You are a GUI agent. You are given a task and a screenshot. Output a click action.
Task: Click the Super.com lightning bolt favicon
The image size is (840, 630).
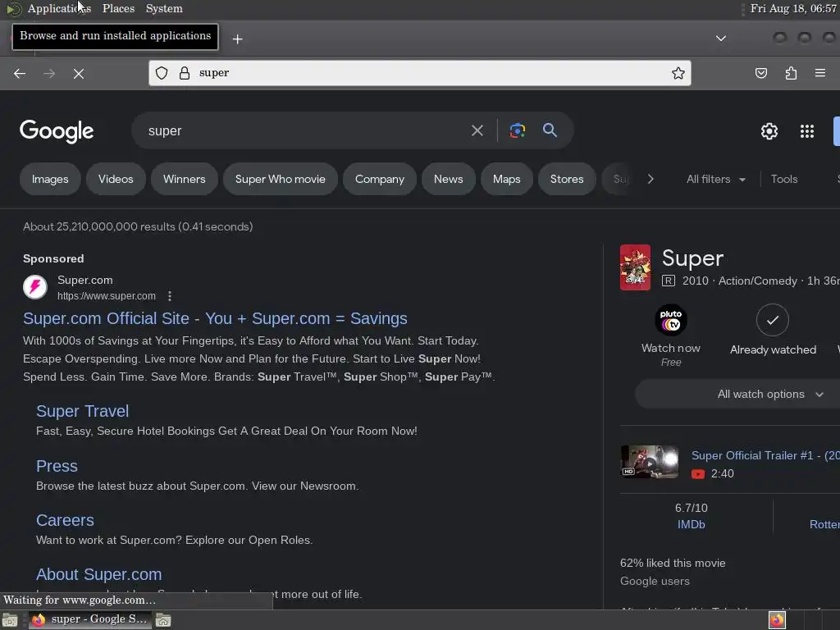pos(35,286)
